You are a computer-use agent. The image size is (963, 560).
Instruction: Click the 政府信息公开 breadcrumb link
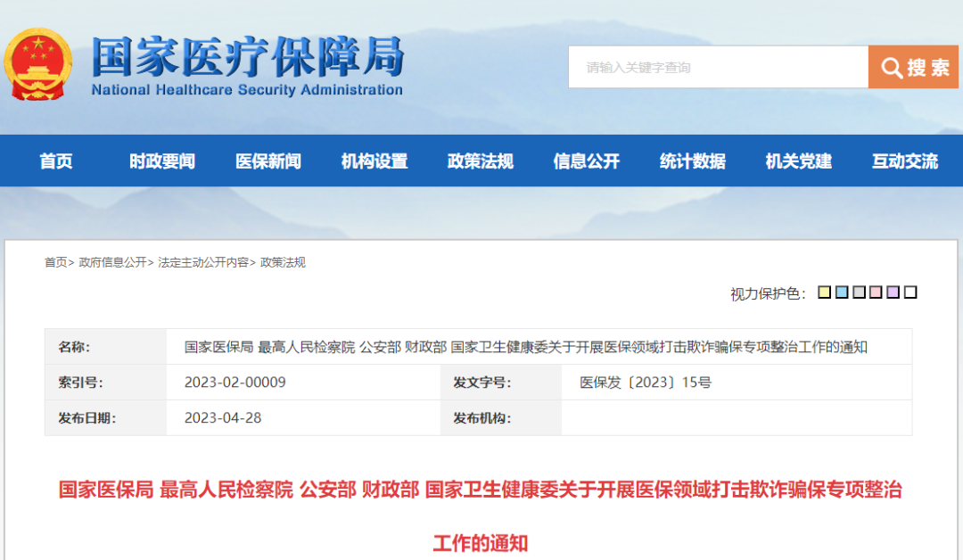(x=112, y=262)
